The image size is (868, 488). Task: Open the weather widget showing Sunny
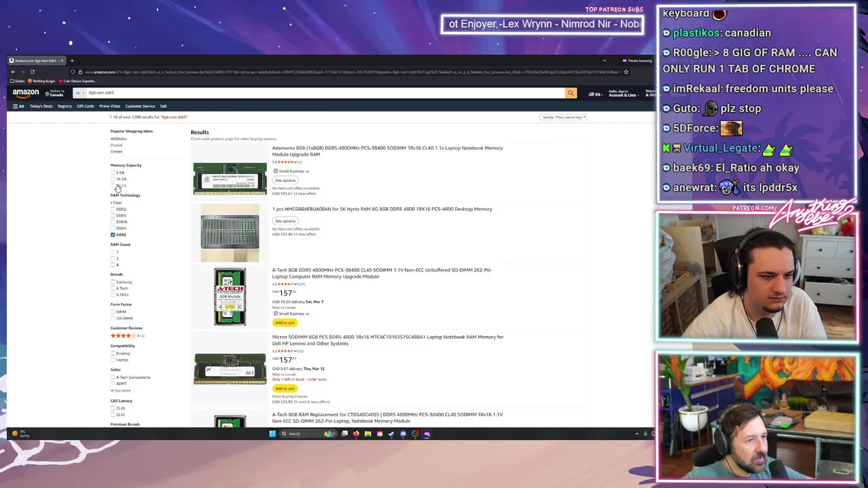pyautogui.click(x=20, y=434)
